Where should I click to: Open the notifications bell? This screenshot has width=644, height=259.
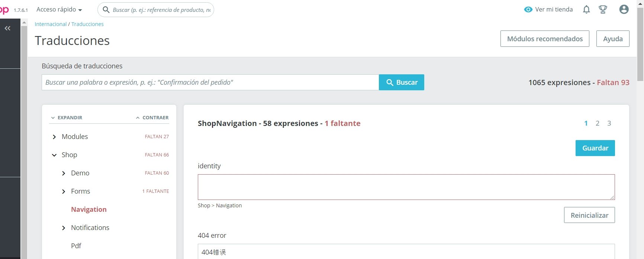point(586,10)
